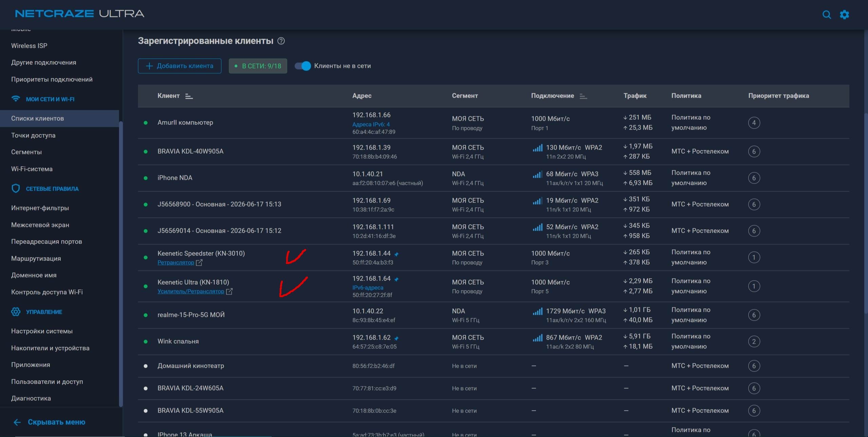
Task: Open settings via the gear icon
Action: pyautogui.click(x=844, y=15)
